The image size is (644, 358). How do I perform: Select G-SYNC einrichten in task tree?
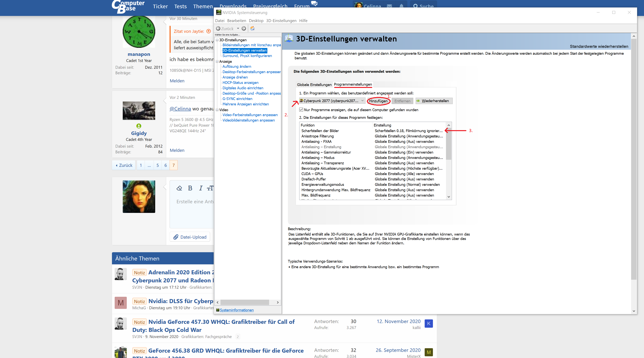237,99
